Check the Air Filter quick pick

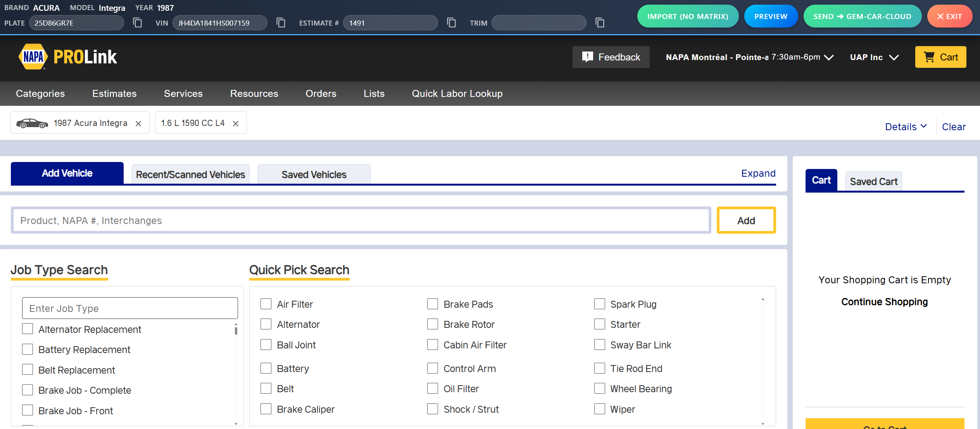click(266, 304)
